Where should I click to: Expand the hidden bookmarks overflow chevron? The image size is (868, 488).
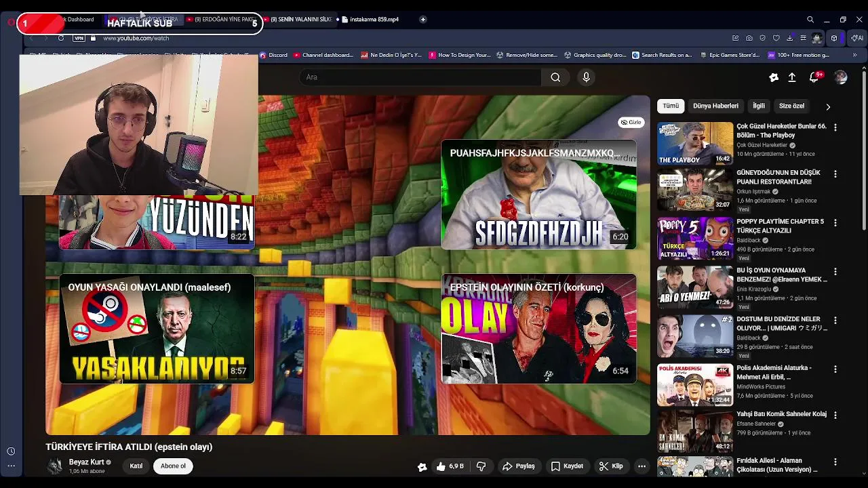[854, 55]
